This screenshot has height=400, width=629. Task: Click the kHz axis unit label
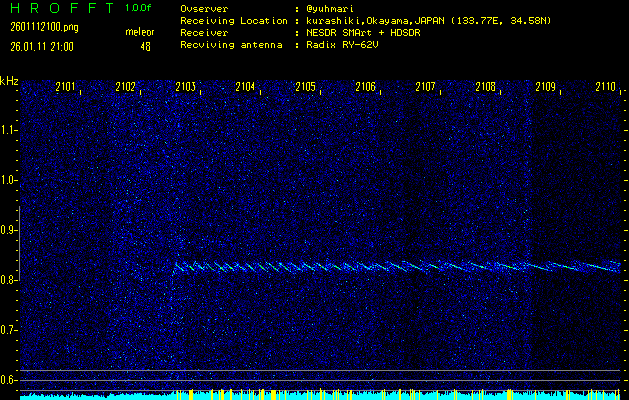[9, 81]
